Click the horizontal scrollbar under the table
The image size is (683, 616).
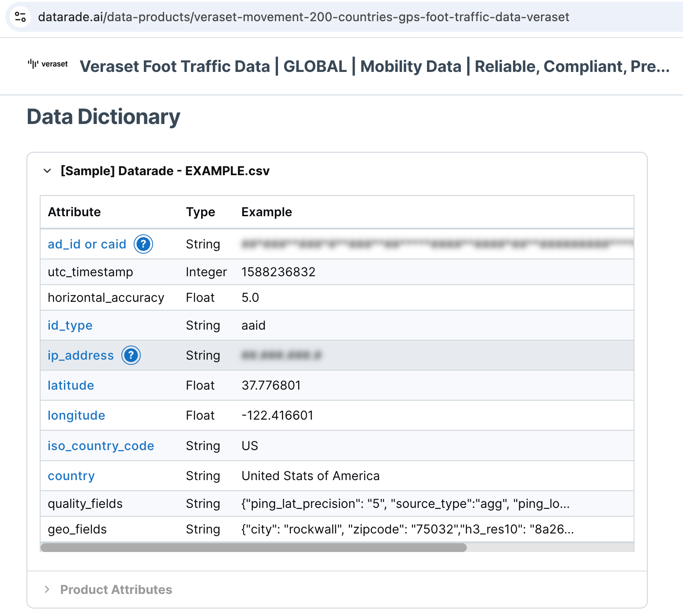tap(253, 548)
